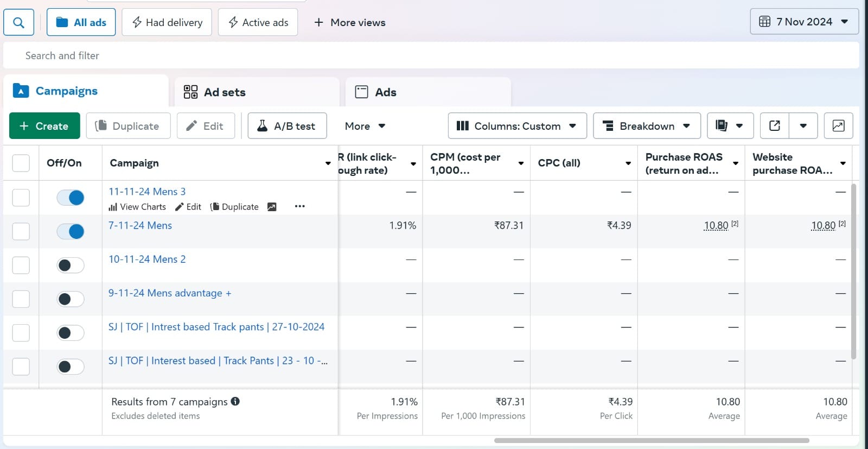The height and width of the screenshot is (449, 868).
Task: Tick the select-all checkbox in header
Action: pyautogui.click(x=21, y=163)
